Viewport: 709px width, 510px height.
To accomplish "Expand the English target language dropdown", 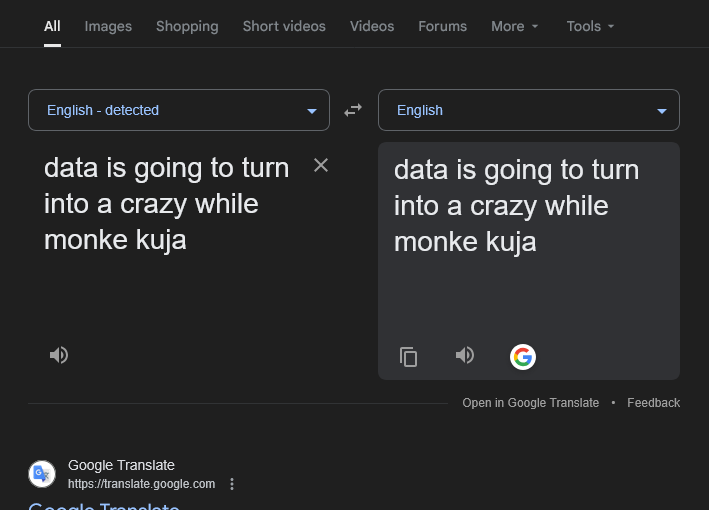I will point(529,110).
